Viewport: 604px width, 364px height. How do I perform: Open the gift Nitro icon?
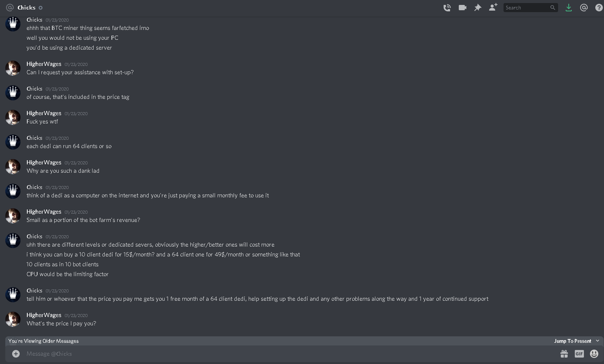[x=564, y=354]
